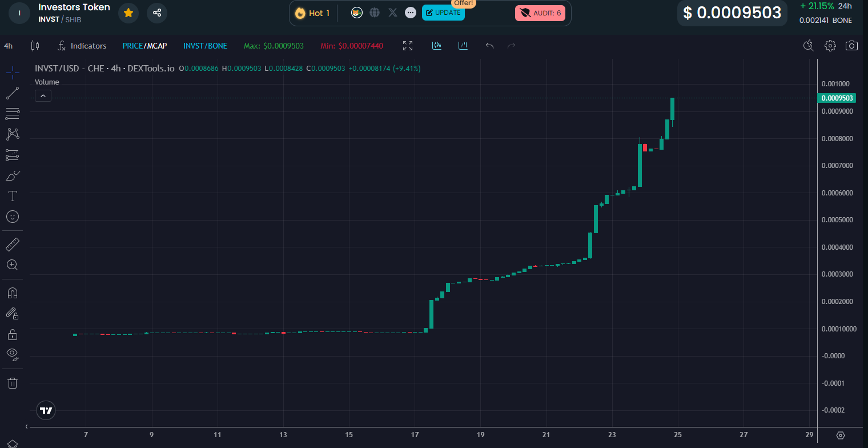Undo the last chart action
Screen dimensions: 868x448
click(x=489, y=46)
